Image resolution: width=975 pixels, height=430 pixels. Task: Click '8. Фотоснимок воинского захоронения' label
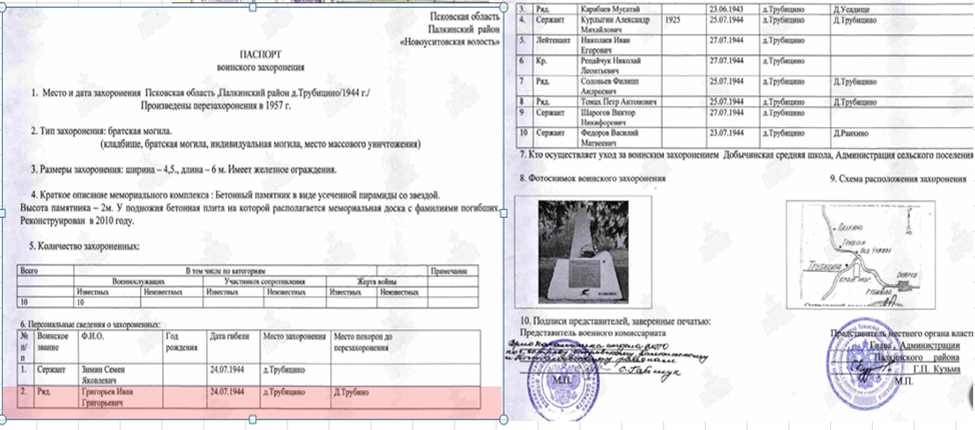tap(592, 179)
